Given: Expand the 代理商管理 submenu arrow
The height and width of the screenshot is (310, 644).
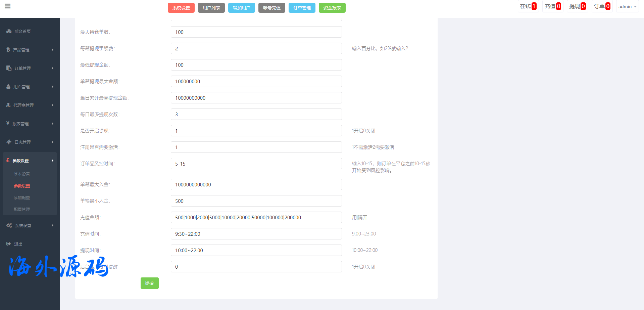Looking at the screenshot, I should (53, 105).
